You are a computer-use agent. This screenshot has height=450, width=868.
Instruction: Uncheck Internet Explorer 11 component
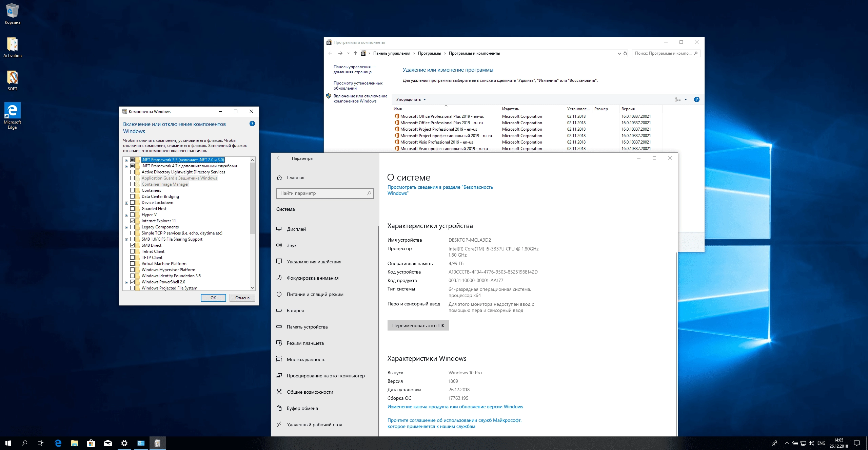click(x=133, y=221)
